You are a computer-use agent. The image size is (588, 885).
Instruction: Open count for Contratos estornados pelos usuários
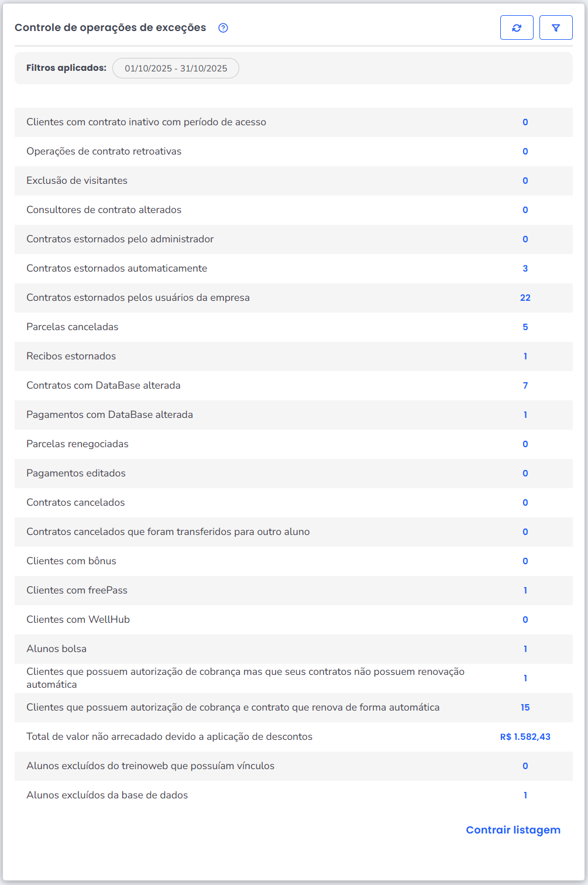pos(525,298)
